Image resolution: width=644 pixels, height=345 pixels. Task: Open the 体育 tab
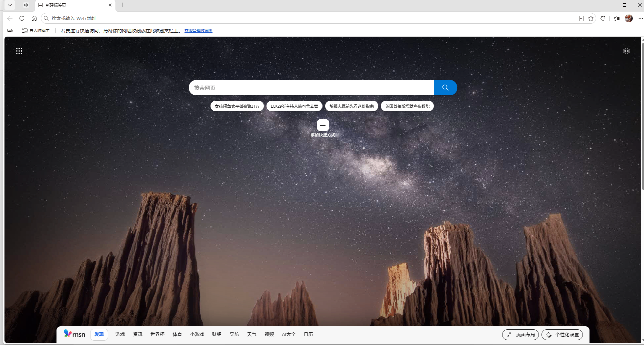(177, 334)
